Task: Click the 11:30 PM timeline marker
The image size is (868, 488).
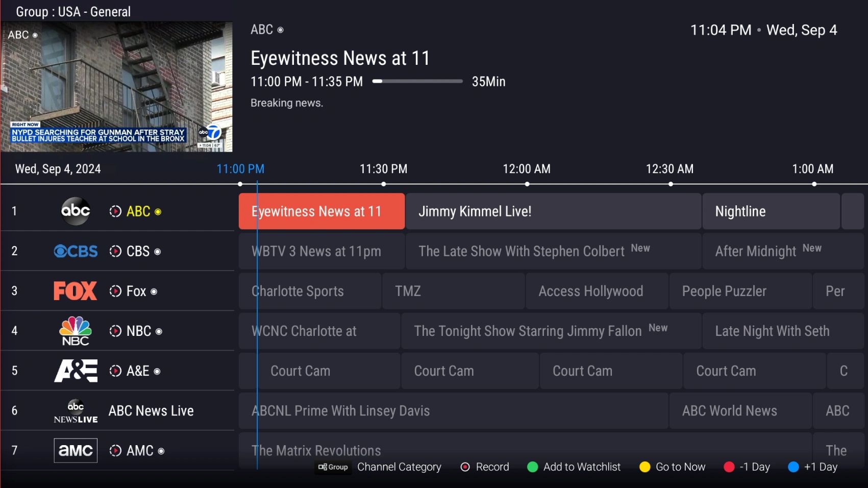Action: [384, 169]
